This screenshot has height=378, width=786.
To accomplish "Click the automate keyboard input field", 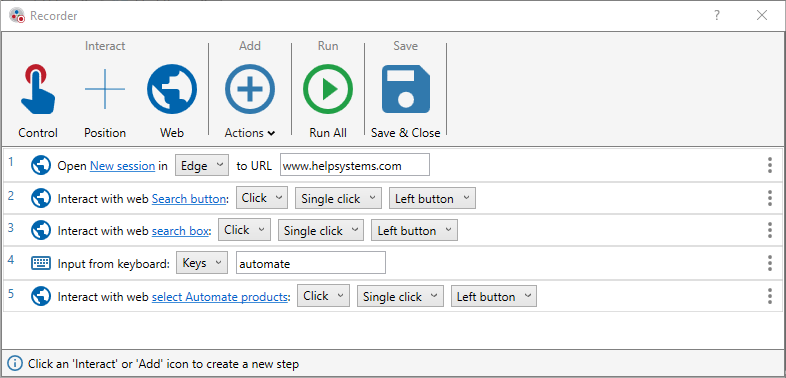I will click(x=311, y=263).
